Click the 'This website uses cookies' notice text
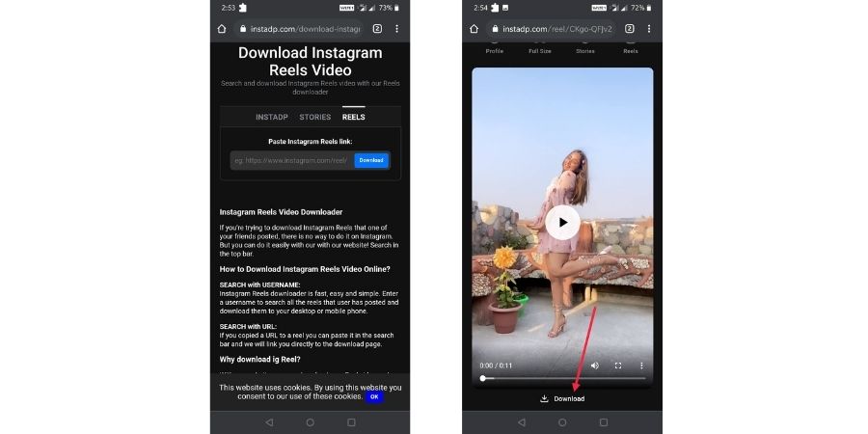Viewport: 868px width, 434px height. click(310, 392)
